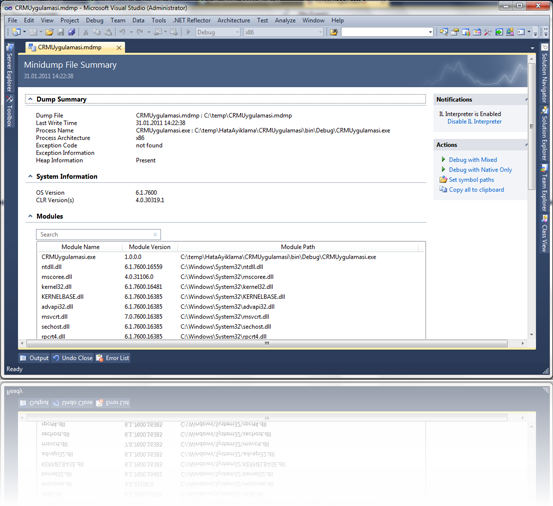Open the Team Explorer side tab

pyautogui.click(x=545, y=188)
